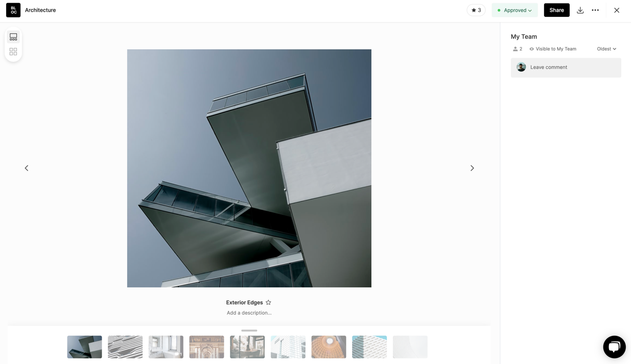The width and height of the screenshot is (631, 364).
Task: Open the more options ellipsis menu
Action: 595,10
